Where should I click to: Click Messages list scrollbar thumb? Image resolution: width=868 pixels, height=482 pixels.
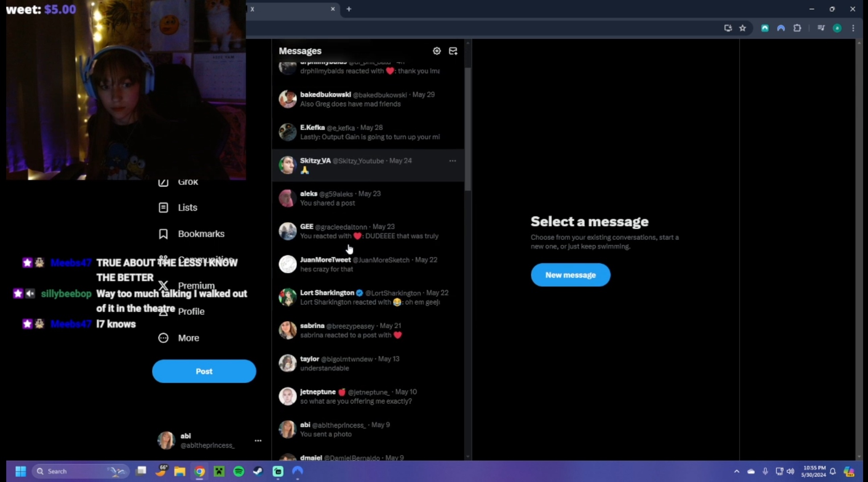coord(468,129)
